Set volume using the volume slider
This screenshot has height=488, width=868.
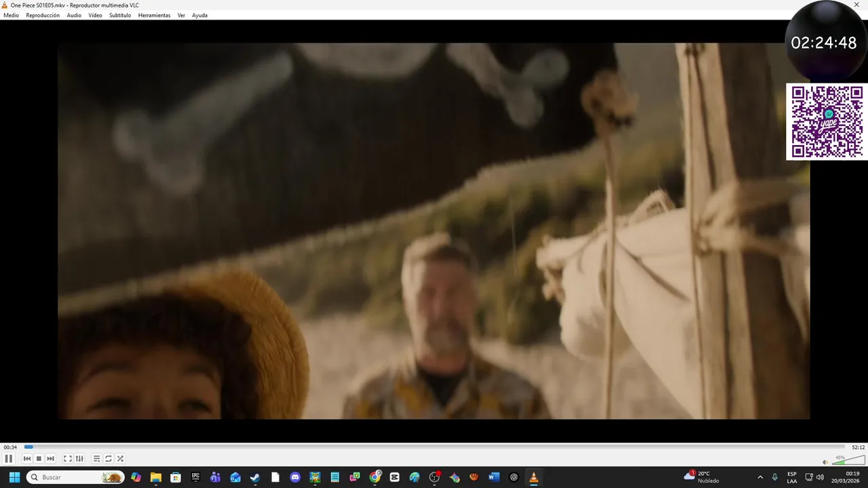[x=848, y=461]
